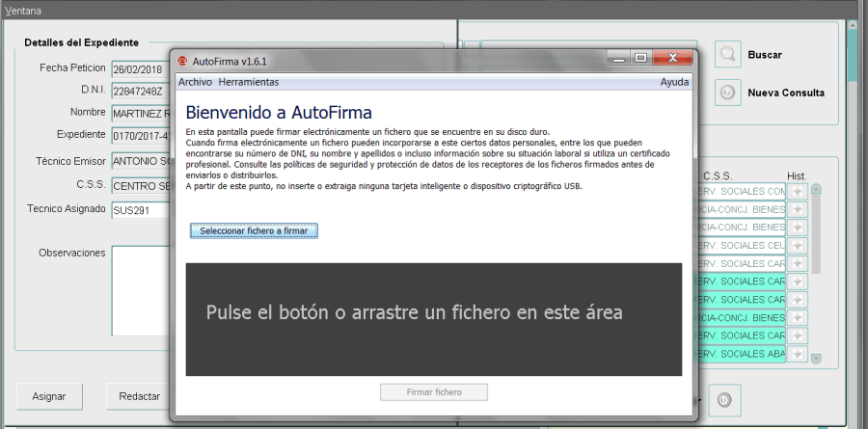Open Hist. for the first SERV. SOCIALES CON row
Screen dimensions: 868x429
click(x=798, y=191)
